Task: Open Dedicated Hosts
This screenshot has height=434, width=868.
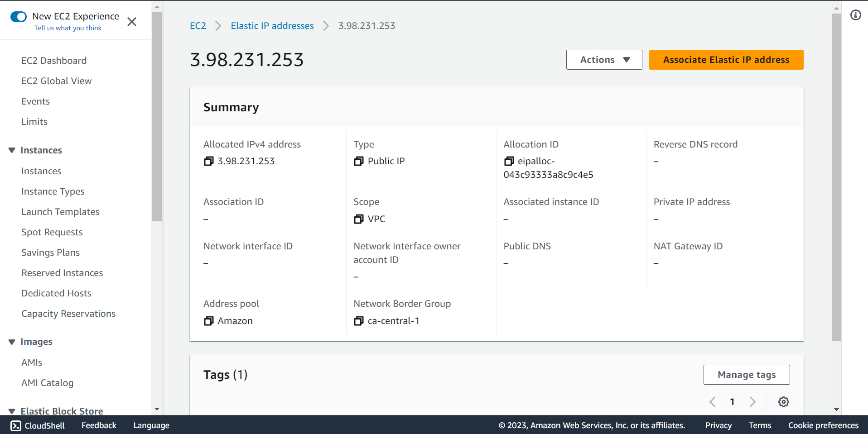Action: [56, 293]
